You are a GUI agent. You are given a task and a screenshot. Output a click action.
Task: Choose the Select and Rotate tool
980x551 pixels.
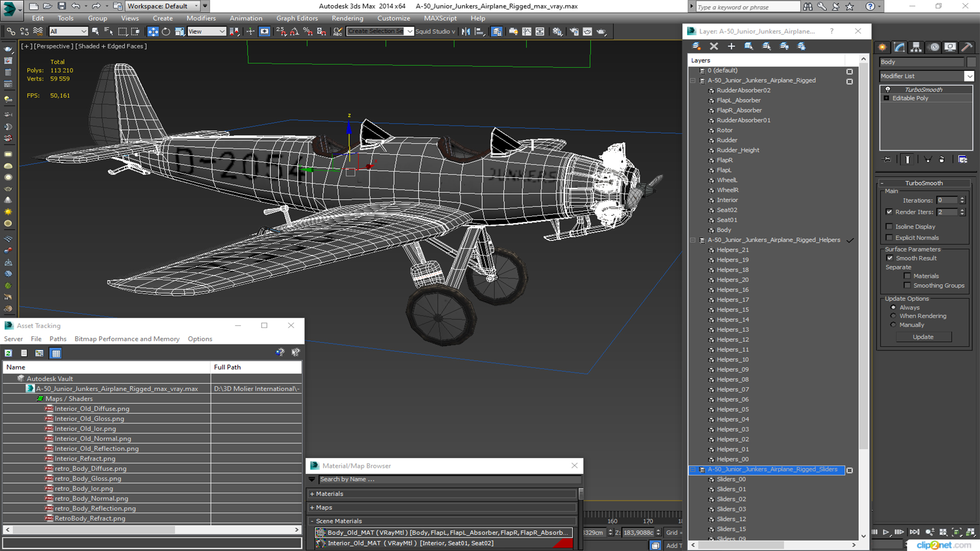click(166, 32)
